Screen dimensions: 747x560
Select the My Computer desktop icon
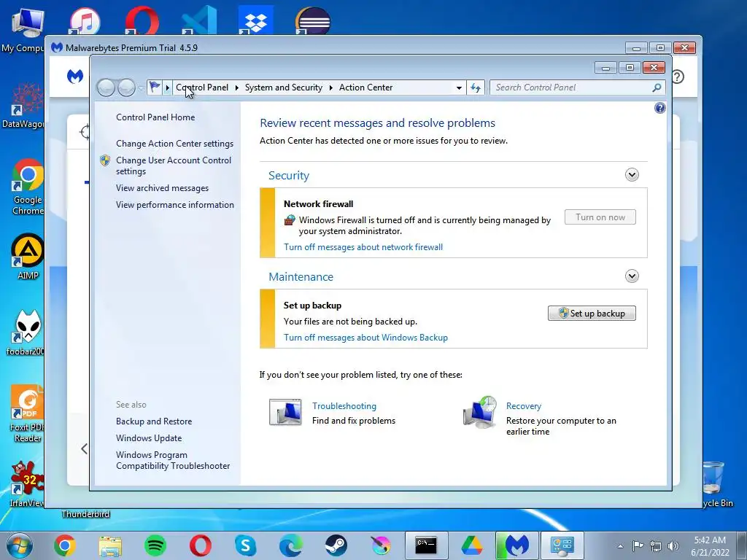[24, 29]
